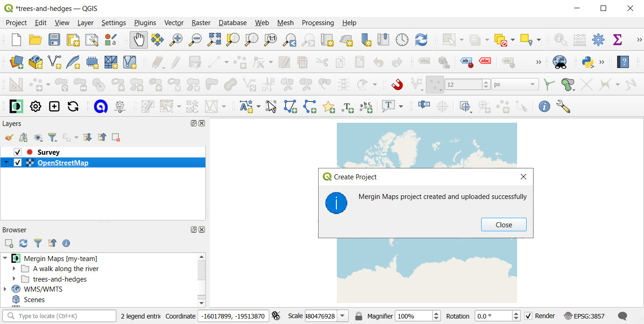
Task: Open Add Layer icon in Browser panel
Action: pyautogui.click(x=9, y=243)
